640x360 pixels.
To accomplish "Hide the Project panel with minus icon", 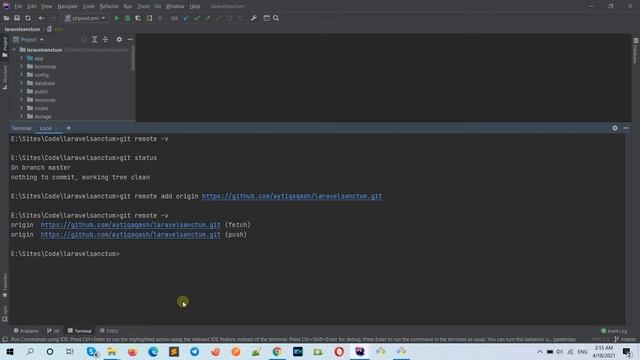I will click(130, 39).
